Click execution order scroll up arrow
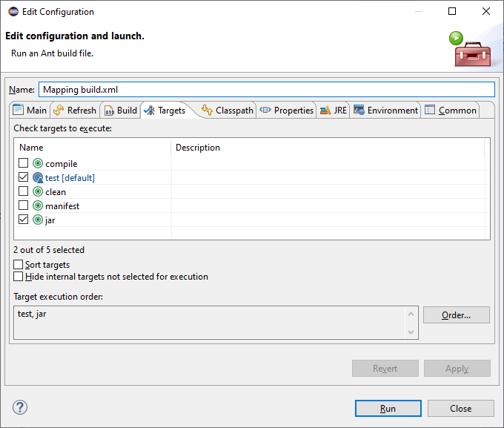 click(x=411, y=314)
